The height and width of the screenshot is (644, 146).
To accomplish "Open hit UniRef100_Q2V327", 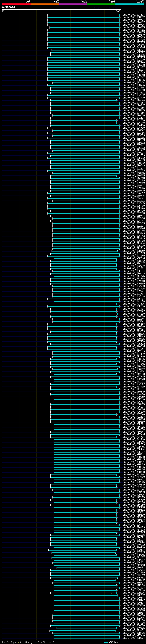I will (x=134, y=15).
